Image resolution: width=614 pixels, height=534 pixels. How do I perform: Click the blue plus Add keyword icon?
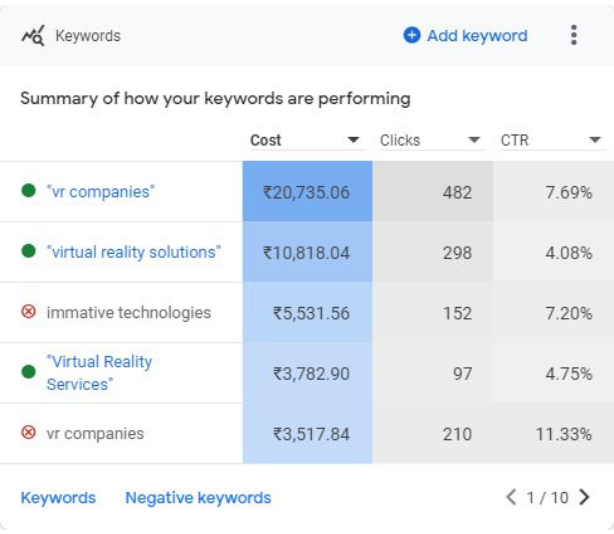(411, 36)
